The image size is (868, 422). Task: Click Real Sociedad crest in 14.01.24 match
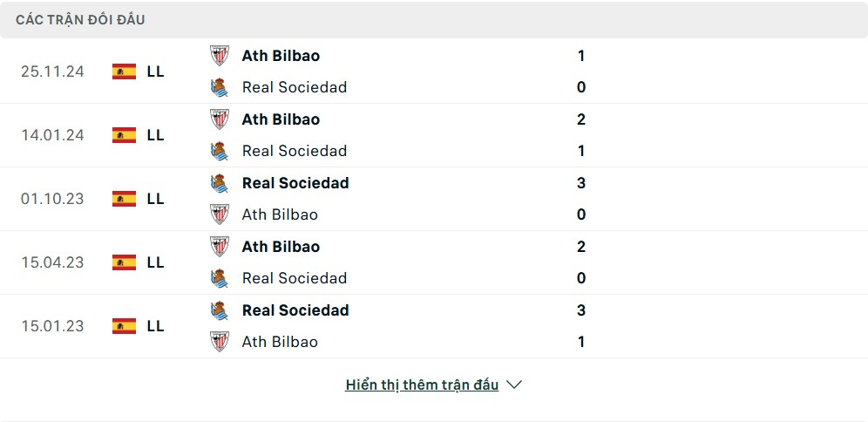[x=220, y=151]
